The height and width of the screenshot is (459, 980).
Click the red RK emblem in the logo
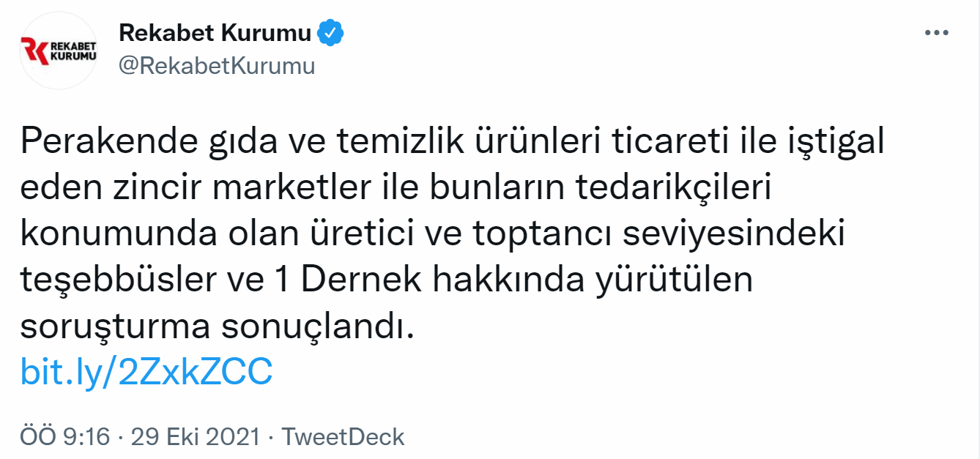(34, 51)
